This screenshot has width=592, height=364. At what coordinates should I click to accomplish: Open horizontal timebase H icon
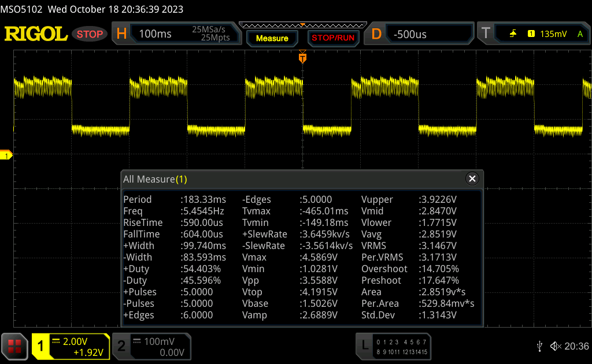coord(121,34)
